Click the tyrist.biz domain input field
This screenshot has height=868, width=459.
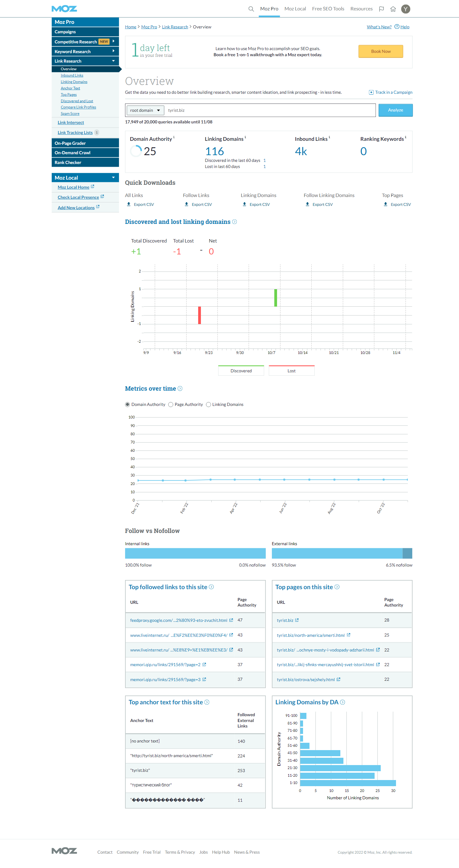[270, 110]
